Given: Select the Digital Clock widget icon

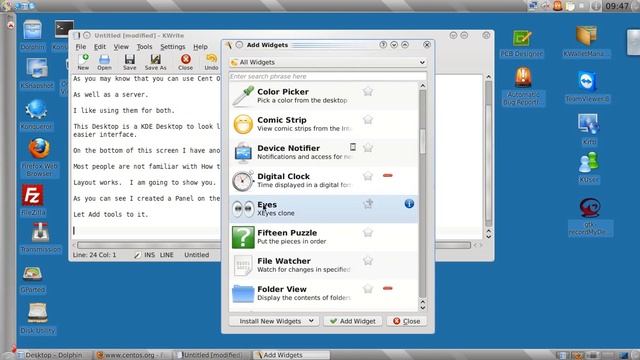Looking at the screenshot, I should (243, 181).
